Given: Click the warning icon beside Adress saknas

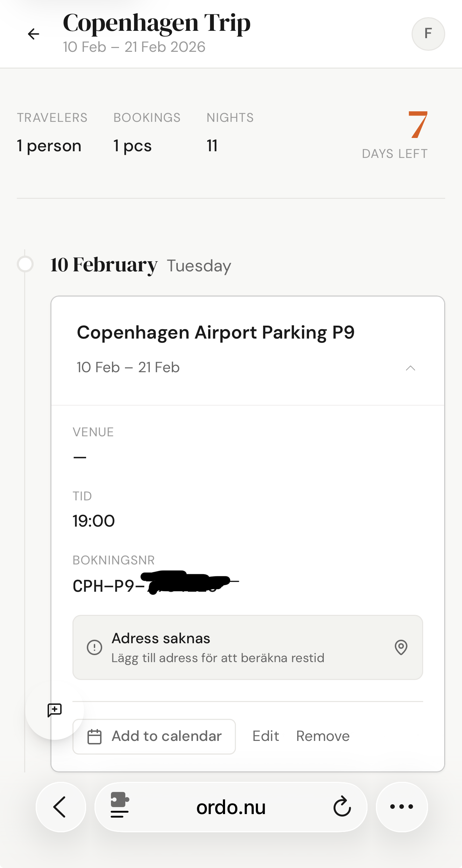Looking at the screenshot, I should 94,647.
